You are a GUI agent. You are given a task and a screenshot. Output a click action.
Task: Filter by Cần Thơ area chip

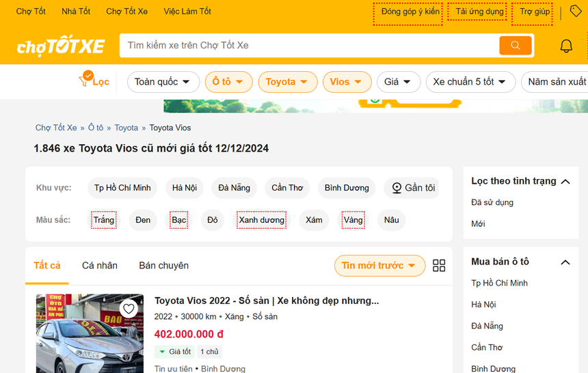(x=287, y=188)
